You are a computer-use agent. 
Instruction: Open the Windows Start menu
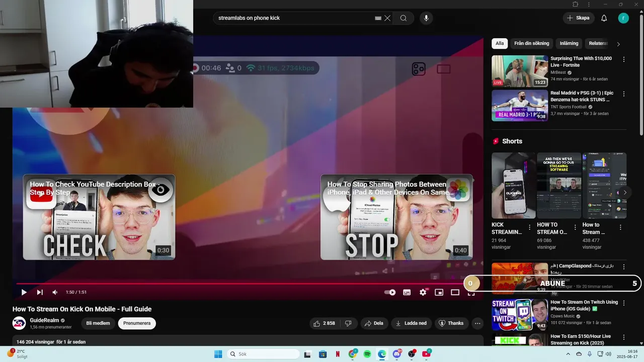pyautogui.click(x=218, y=354)
